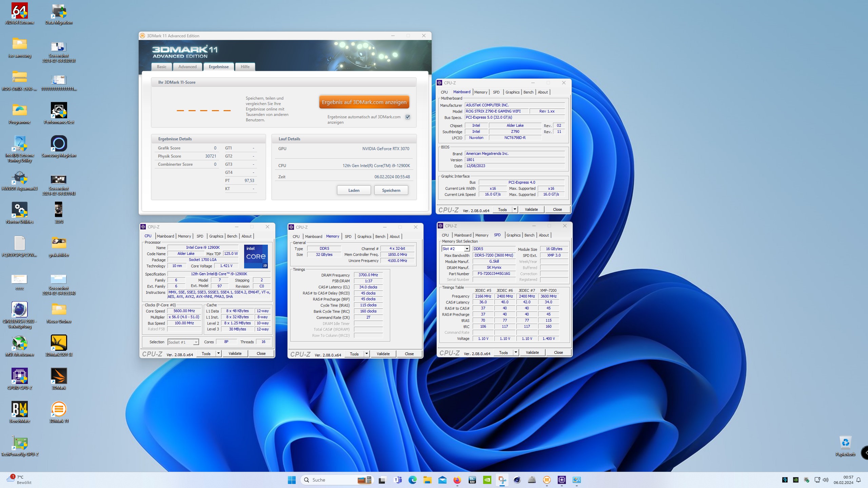Open 3DMark2001 SE desktop icon

click(x=59, y=346)
